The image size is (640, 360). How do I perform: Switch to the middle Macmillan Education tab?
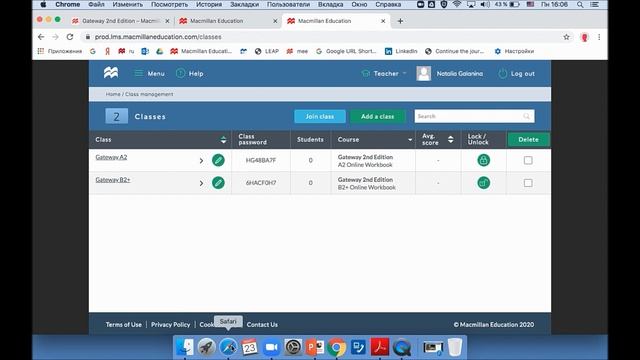point(228,21)
